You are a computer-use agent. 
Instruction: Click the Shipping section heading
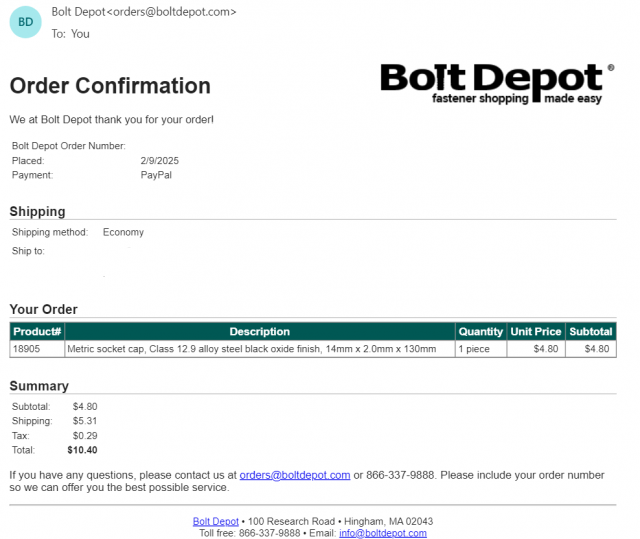pyautogui.click(x=37, y=211)
